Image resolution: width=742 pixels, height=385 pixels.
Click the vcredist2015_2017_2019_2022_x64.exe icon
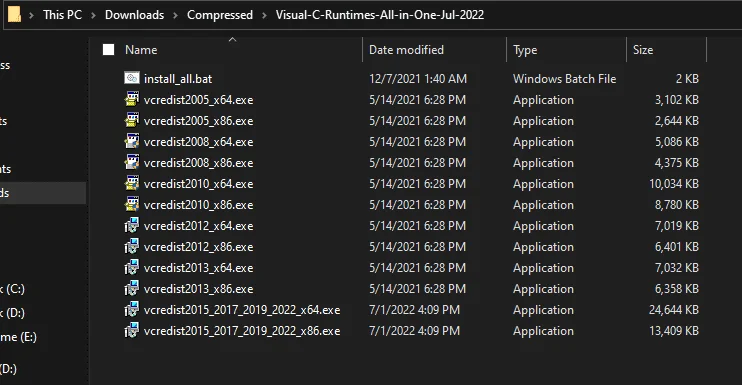point(132,309)
